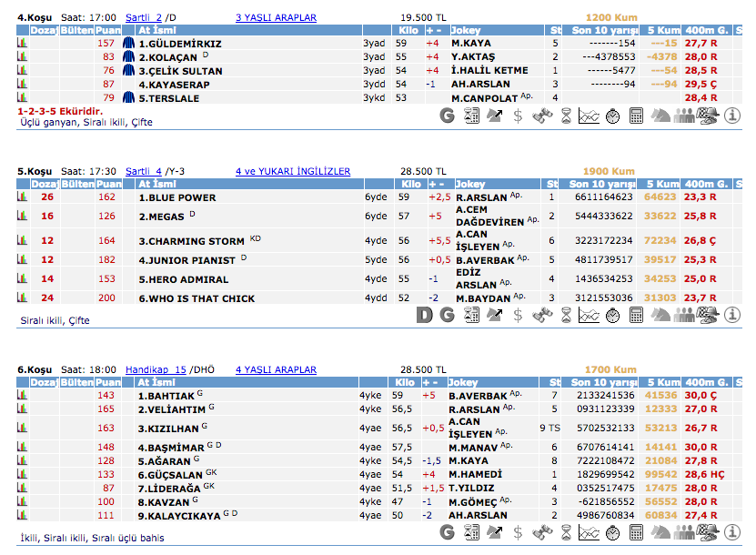Click the info icon under race 6
Image resolution: width=756 pixels, height=555 pixels.
[731, 531]
